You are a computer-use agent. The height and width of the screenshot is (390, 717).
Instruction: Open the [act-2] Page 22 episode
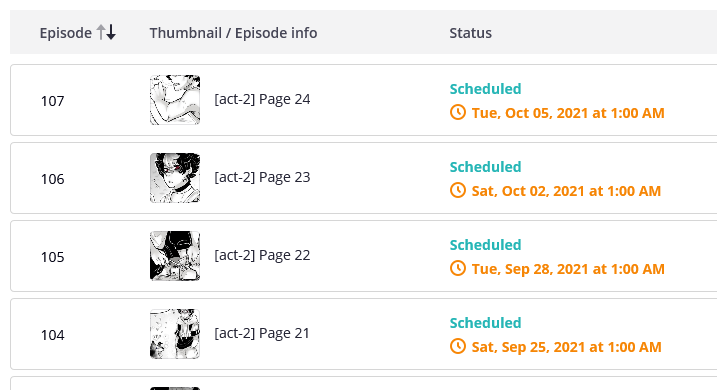(x=262, y=255)
